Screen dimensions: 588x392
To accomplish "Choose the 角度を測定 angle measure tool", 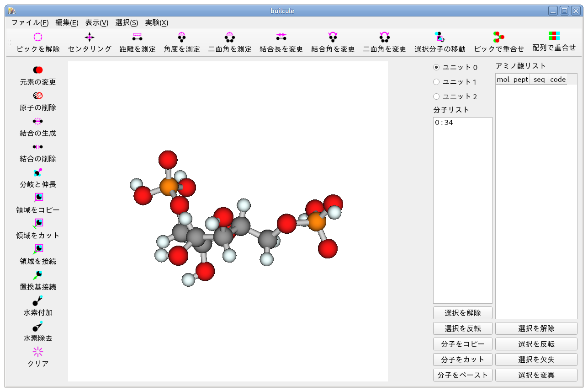I will pyautogui.click(x=182, y=38).
